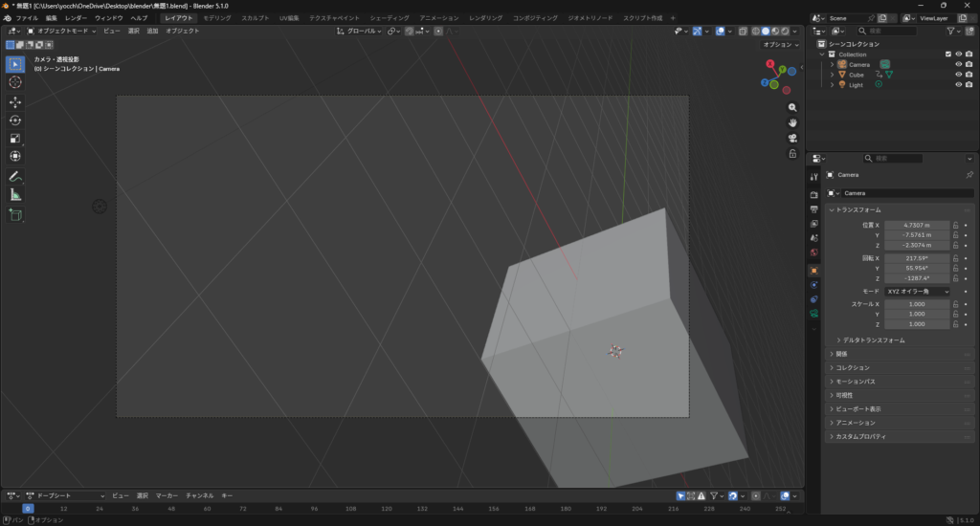Select the Rotate tool

15,120
